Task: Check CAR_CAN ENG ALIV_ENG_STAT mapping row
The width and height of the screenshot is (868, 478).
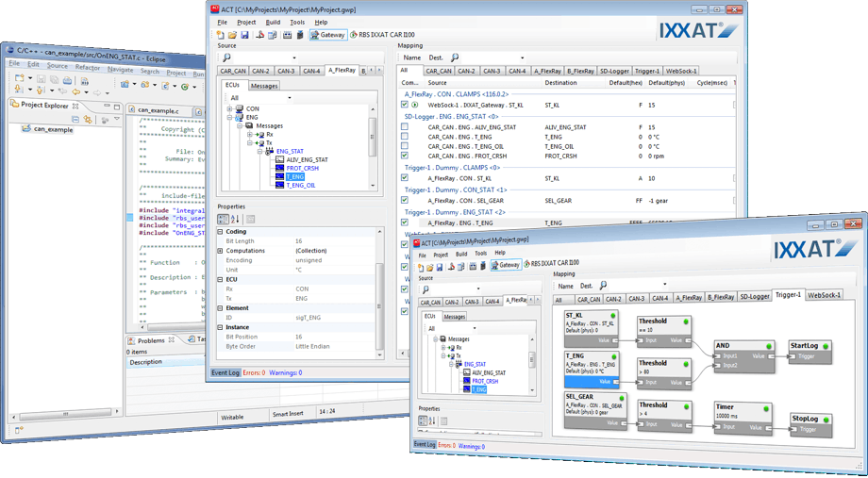Action: click(405, 127)
